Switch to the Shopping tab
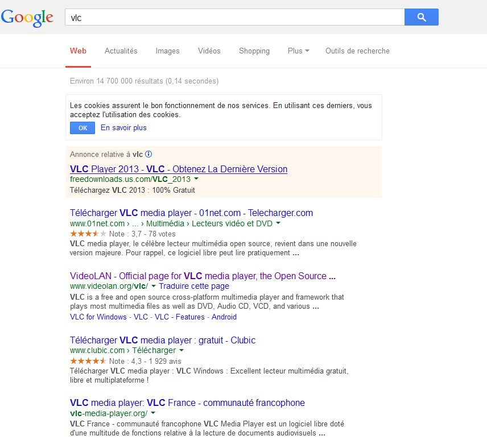Screen dimensions: 487x448 254,51
